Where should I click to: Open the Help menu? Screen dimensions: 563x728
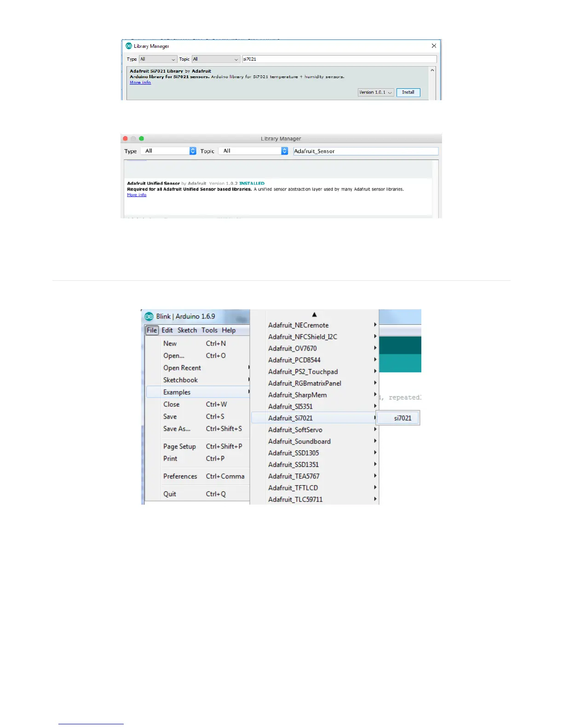coord(229,330)
